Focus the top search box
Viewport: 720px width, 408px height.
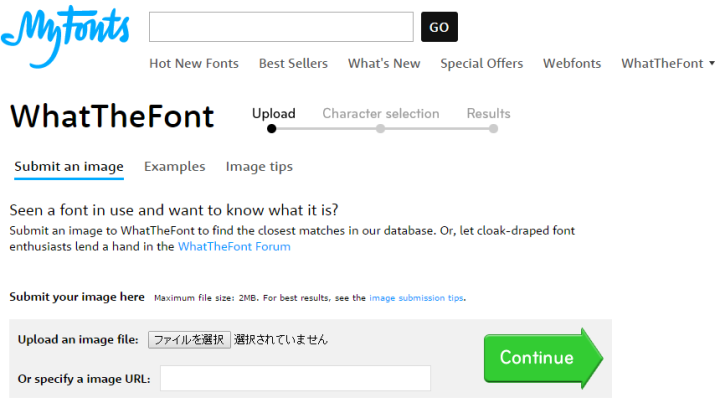click(281, 27)
